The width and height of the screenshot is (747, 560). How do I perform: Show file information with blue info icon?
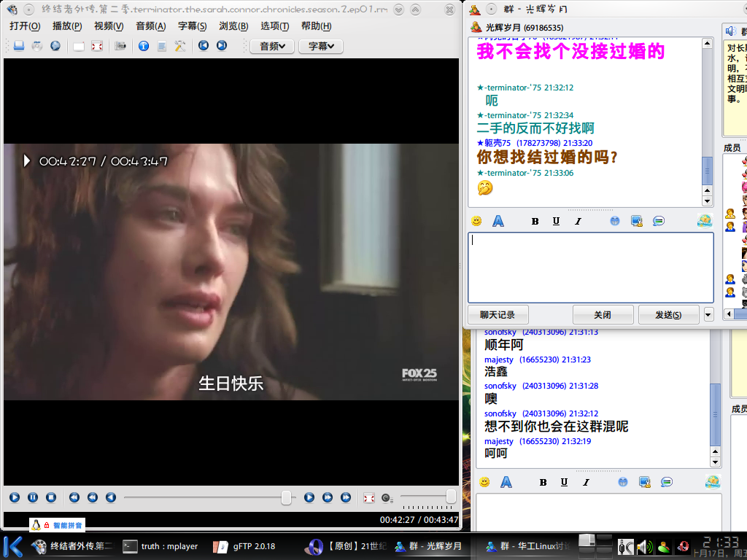[x=144, y=46]
